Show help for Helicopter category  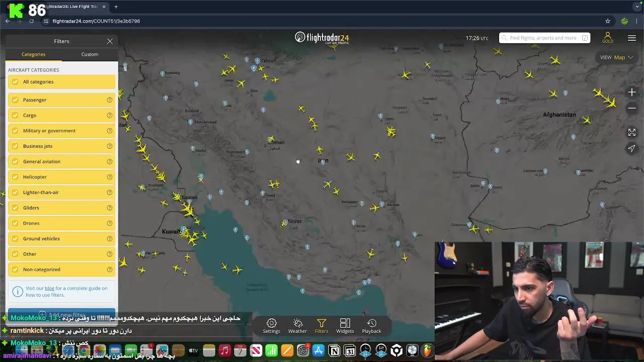coord(109,177)
